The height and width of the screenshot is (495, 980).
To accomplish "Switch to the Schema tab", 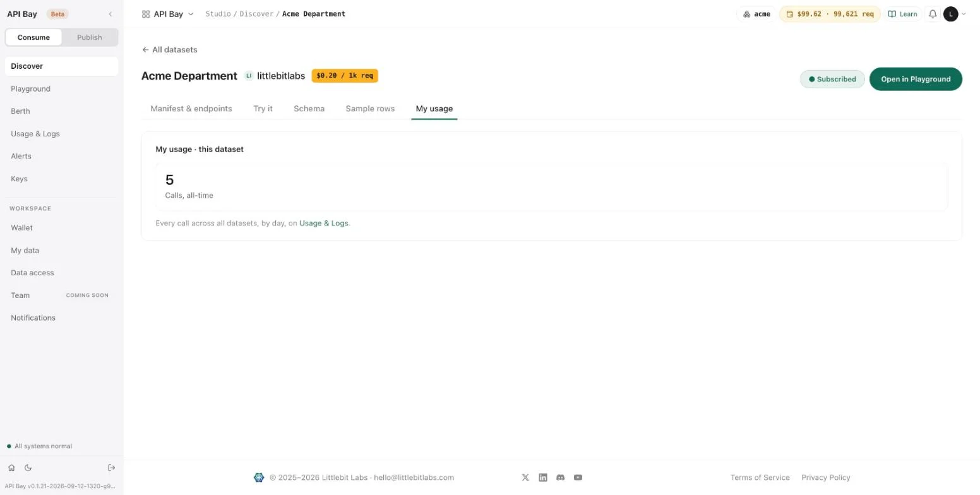I will (x=309, y=109).
